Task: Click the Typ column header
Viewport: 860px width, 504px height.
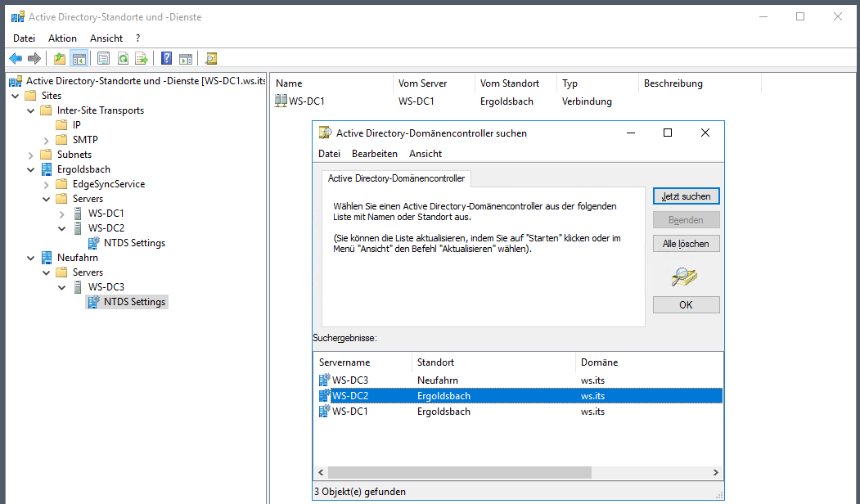Action: 597,83
